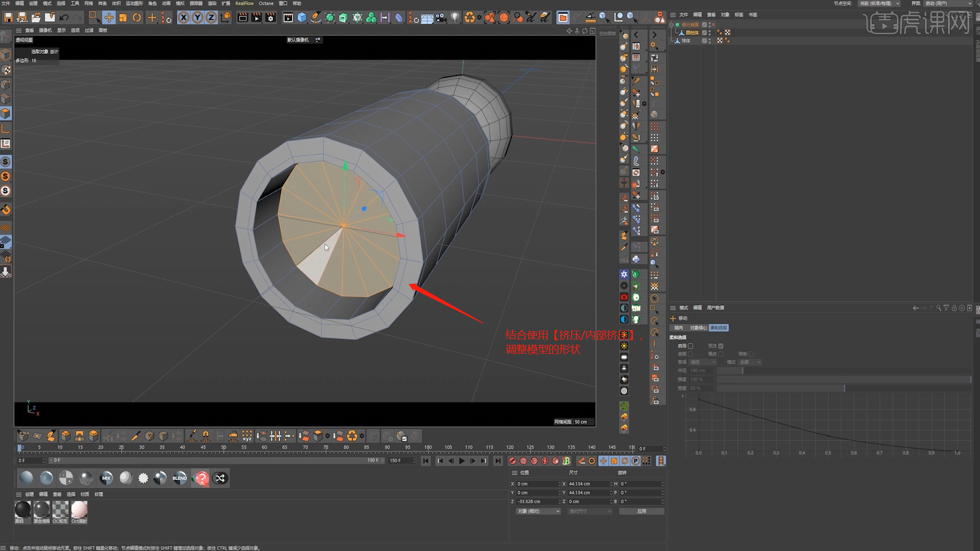The height and width of the screenshot is (551, 980).
Task: Select the MIX material preset
Action: click(x=106, y=478)
